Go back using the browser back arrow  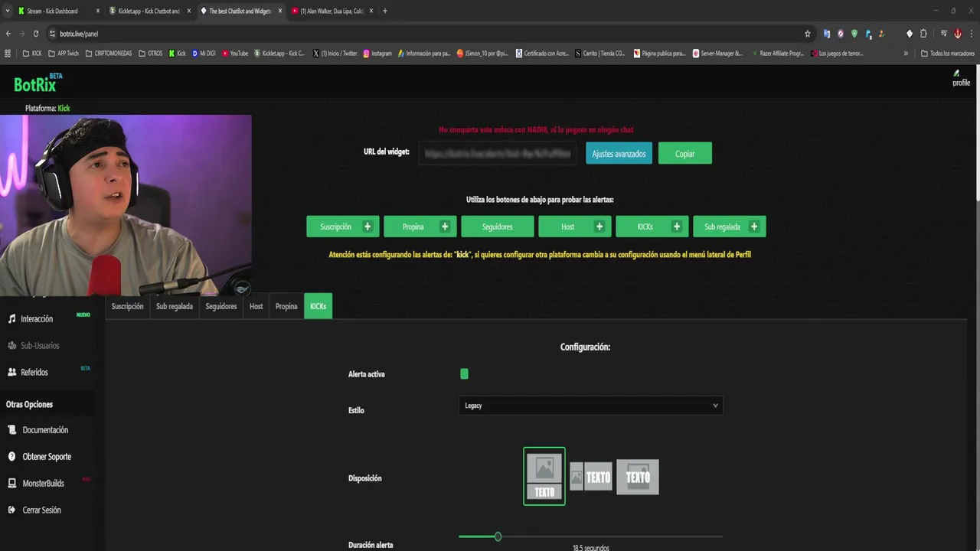(x=8, y=34)
